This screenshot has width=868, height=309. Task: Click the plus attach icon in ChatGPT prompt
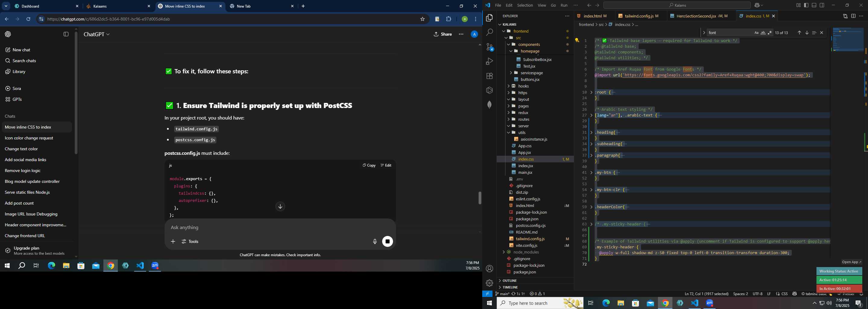pyautogui.click(x=173, y=241)
